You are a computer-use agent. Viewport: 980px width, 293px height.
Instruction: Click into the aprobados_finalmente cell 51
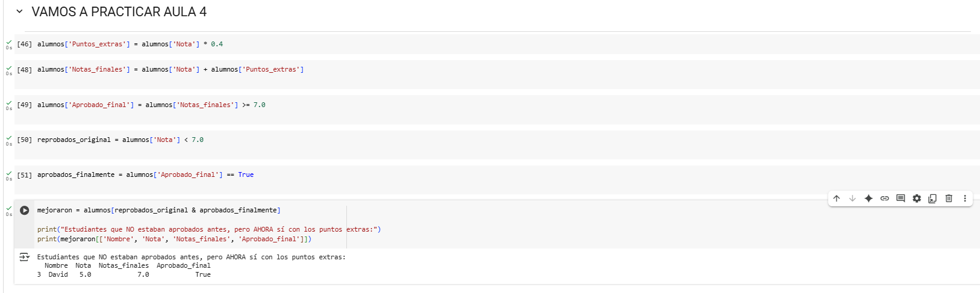pos(497,179)
